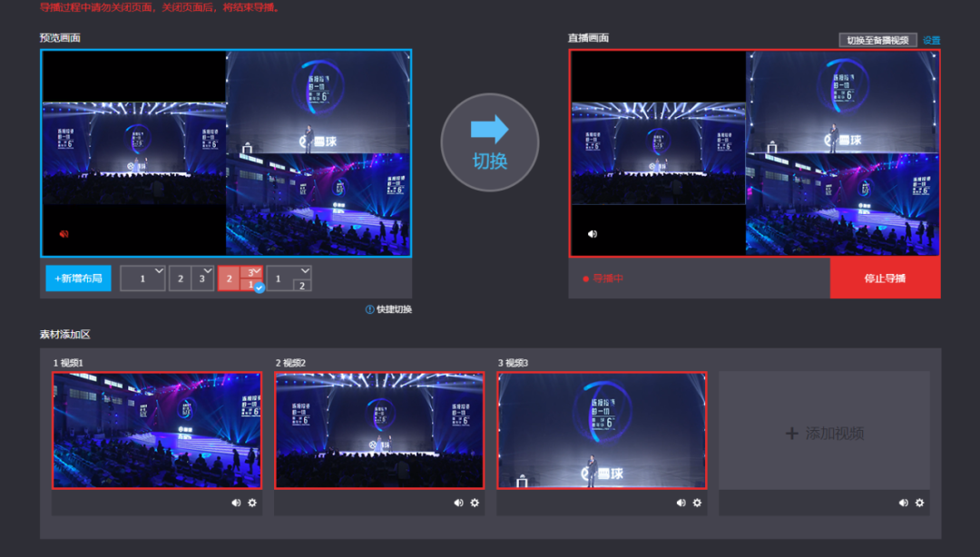Click the 新增布局 button
The width and height of the screenshot is (980, 557).
pos(78,278)
